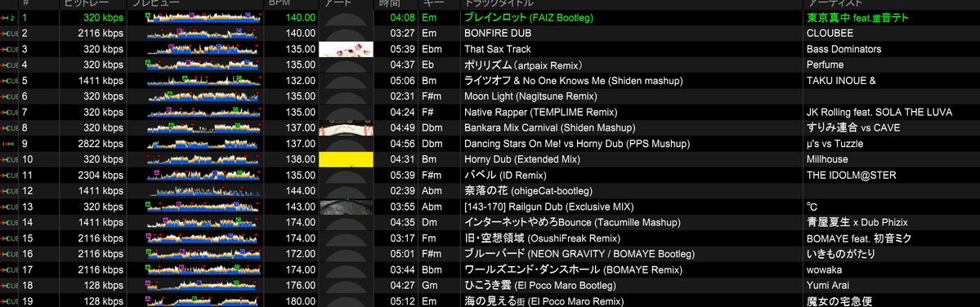This screenshot has width=980, height=307.
Task: Click artist Yumi Arai
Action: coord(827,285)
